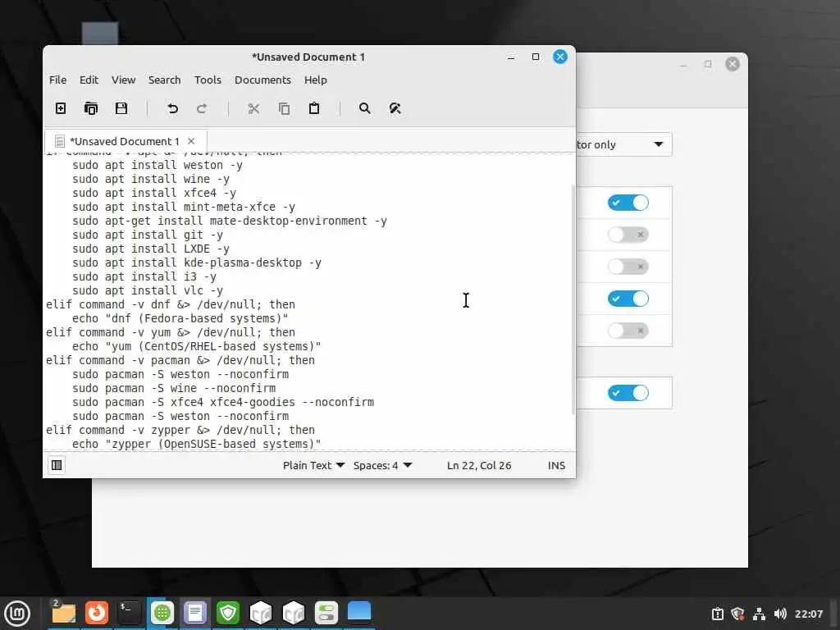The width and height of the screenshot is (840, 630).
Task: Click the blue folder taskbar icon
Action: (359, 612)
